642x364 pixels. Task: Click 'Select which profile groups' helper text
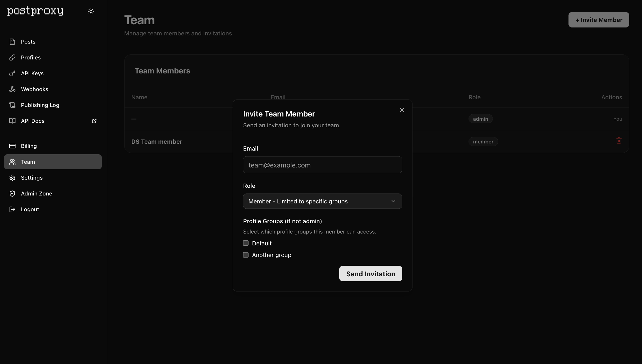[x=309, y=232]
